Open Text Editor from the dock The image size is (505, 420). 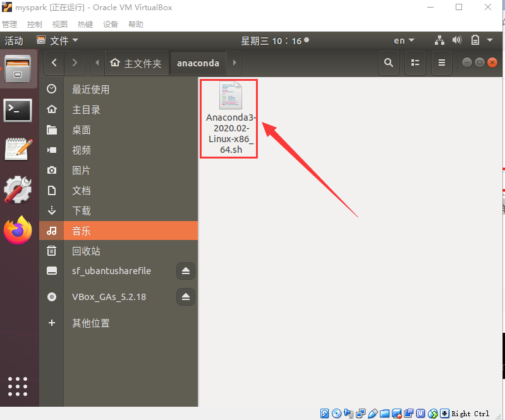coord(18,149)
